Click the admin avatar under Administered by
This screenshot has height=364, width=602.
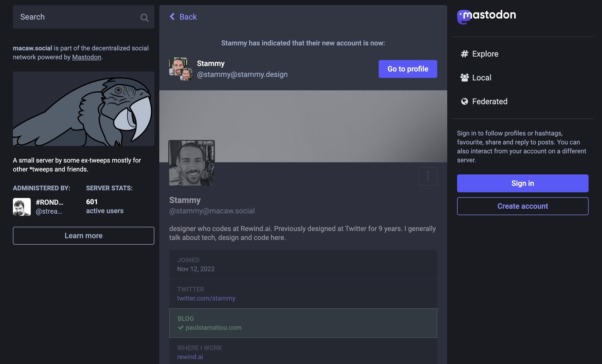pos(22,207)
